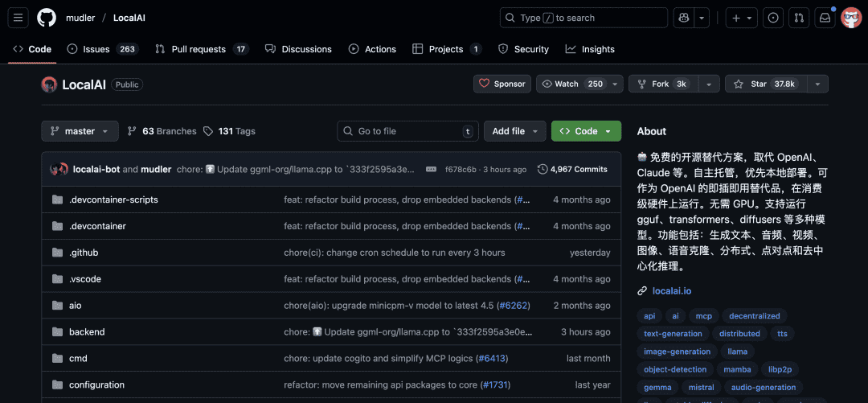The height and width of the screenshot is (403, 868).
Task: Open the user avatar menu
Action: point(851,18)
